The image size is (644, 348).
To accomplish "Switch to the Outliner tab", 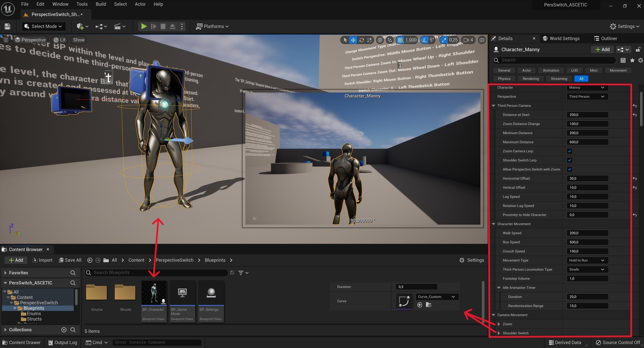I will [x=606, y=38].
